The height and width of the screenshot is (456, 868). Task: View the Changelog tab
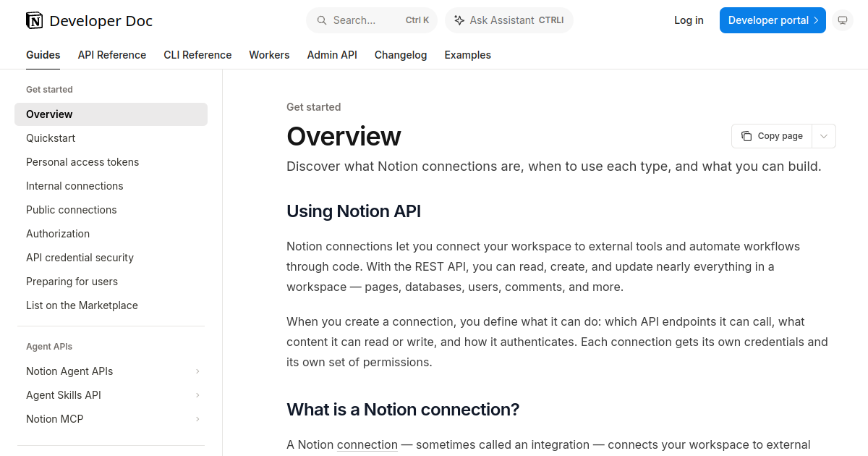point(401,55)
